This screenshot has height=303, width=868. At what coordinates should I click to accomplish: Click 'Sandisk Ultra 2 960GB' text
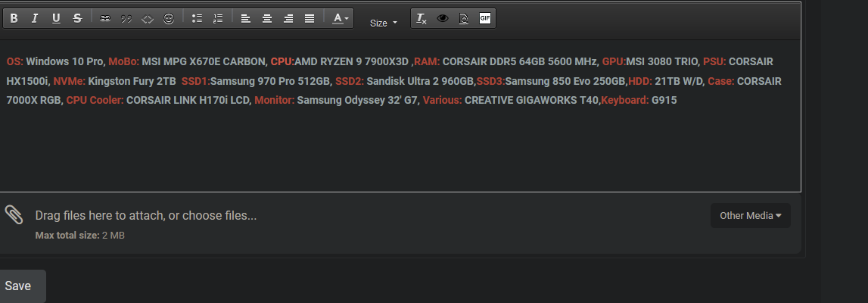(x=420, y=81)
